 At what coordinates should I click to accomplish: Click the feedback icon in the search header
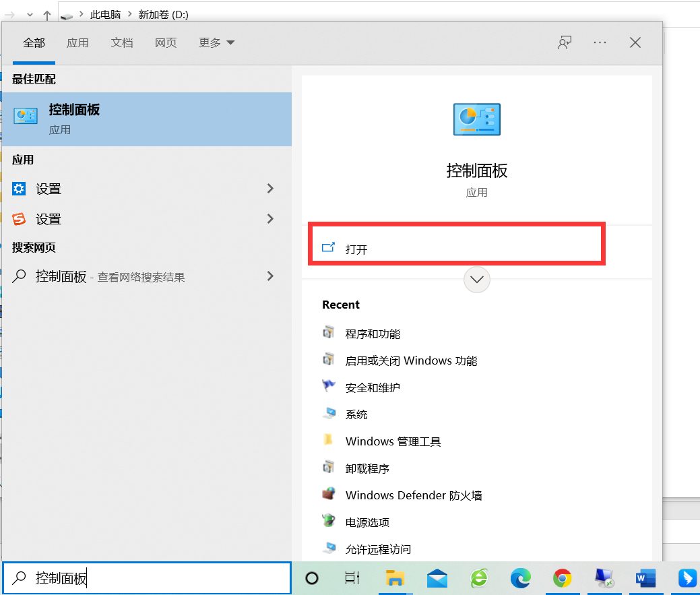click(565, 42)
